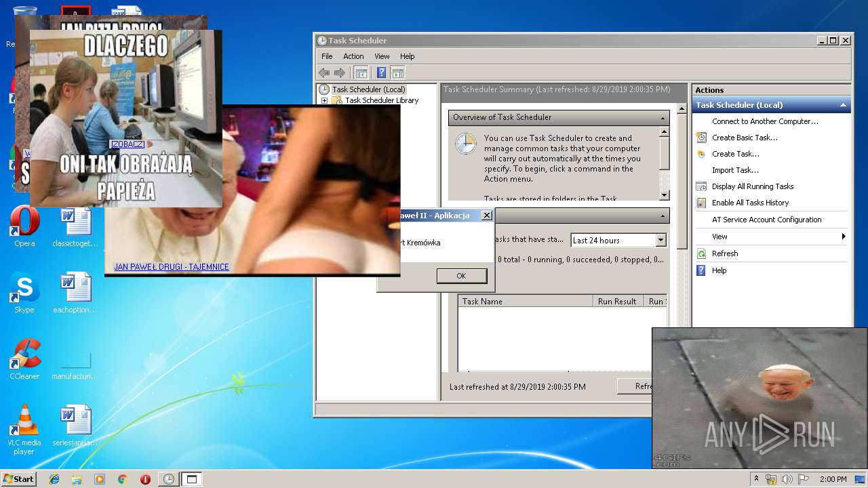Toggle Show/Hide Console Tree toolbar icon
Screen dimensions: 868x488
click(x=361, y=73)
